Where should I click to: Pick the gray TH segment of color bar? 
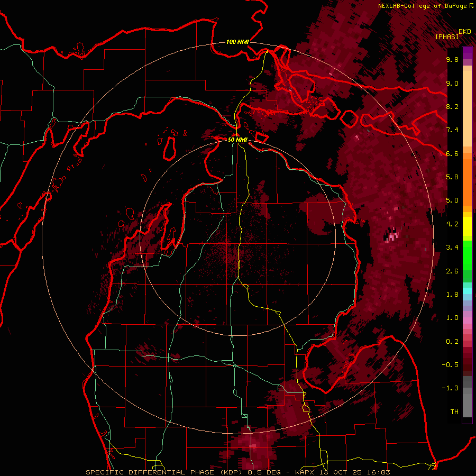[x=467, y=404]
